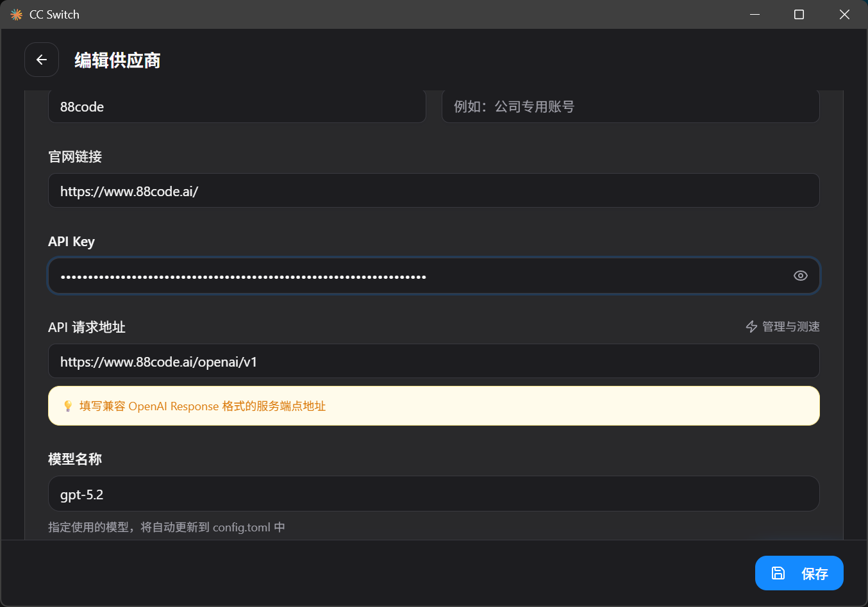Click the lightbulb hint icon
Screen dimensions: 868x607
(x=68, y=406)
